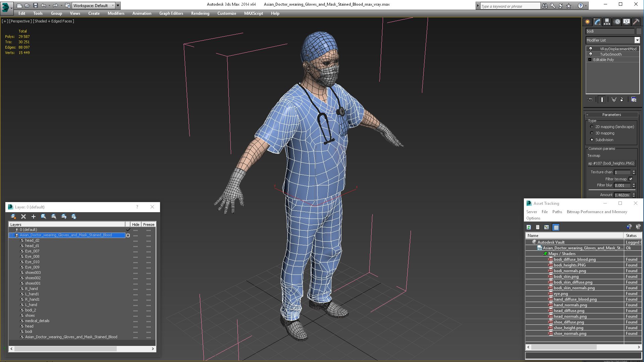The image size is (644, 362).
Task: Toggle Hide for head_d2 layer row
Action: (136, 241)
